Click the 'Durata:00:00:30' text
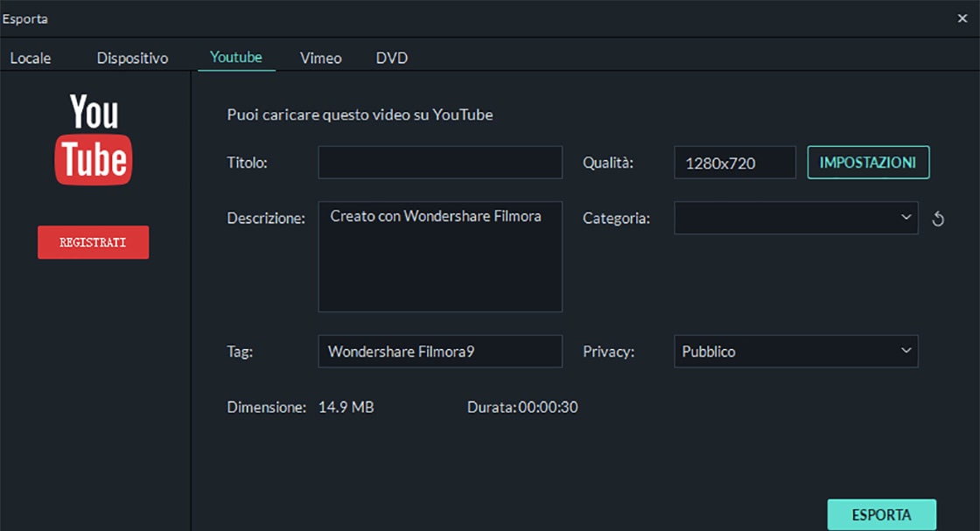Image resolution: width=980 pixels, height=531 pixels. [x=522, y=408]
